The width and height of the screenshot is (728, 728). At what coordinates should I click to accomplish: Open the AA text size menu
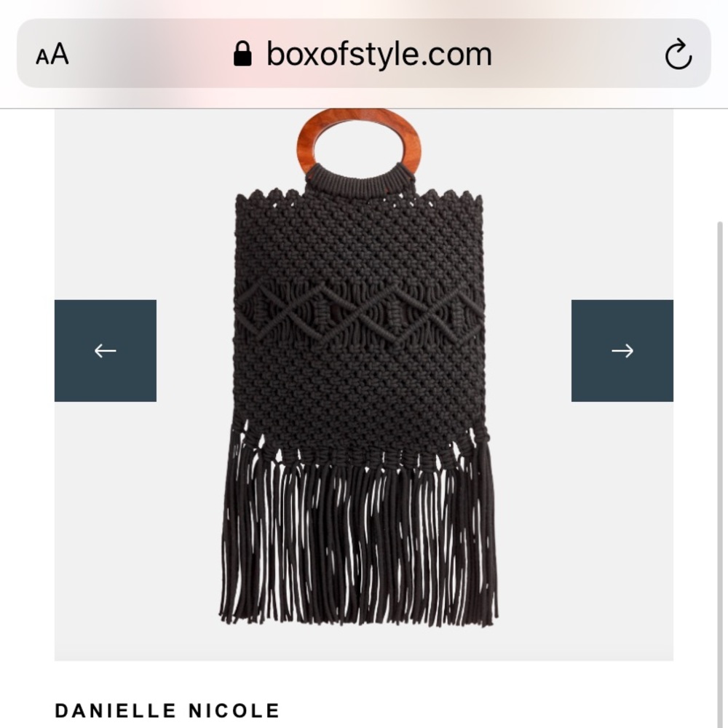52,54
